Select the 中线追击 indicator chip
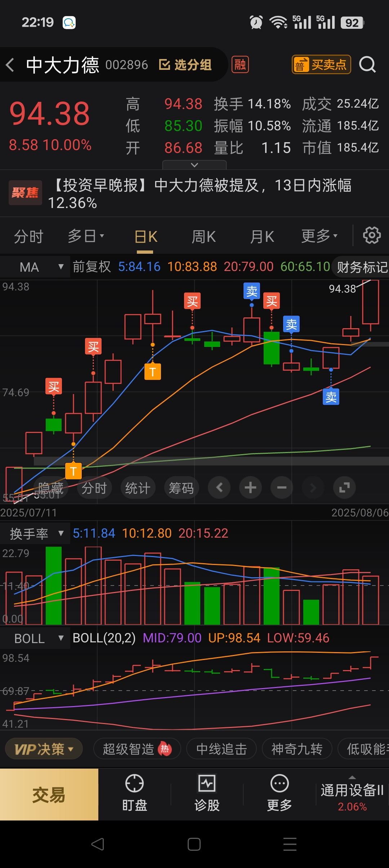The height and width of the screenshot is (868, 389). (x=222, y=749)
